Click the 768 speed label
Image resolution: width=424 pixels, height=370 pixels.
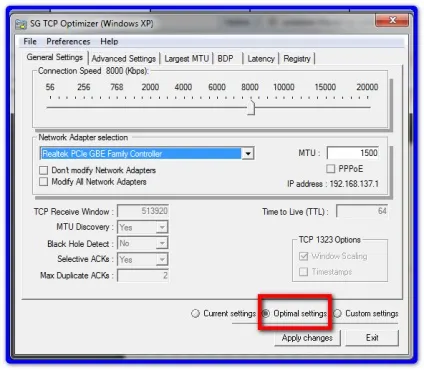[117, 87]
